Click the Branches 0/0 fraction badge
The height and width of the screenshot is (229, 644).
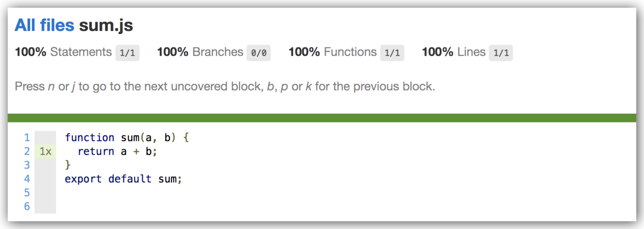tap(259, 53)
